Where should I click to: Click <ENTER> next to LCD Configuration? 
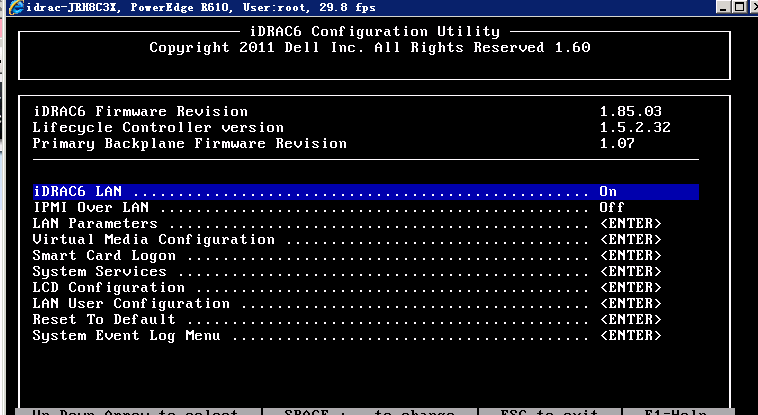pos(630,287)
